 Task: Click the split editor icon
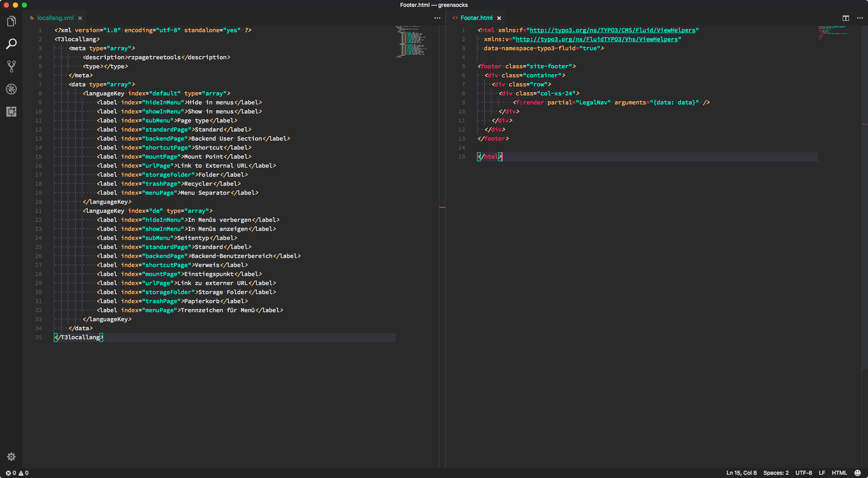(x=845, y=18)
